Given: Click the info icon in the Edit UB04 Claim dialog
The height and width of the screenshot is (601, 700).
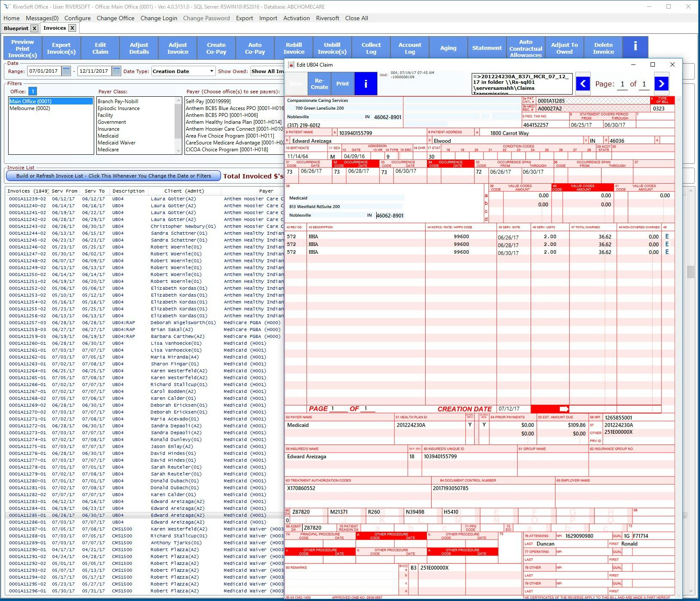Looking at the screenshot, I should [x=366, y=83].
